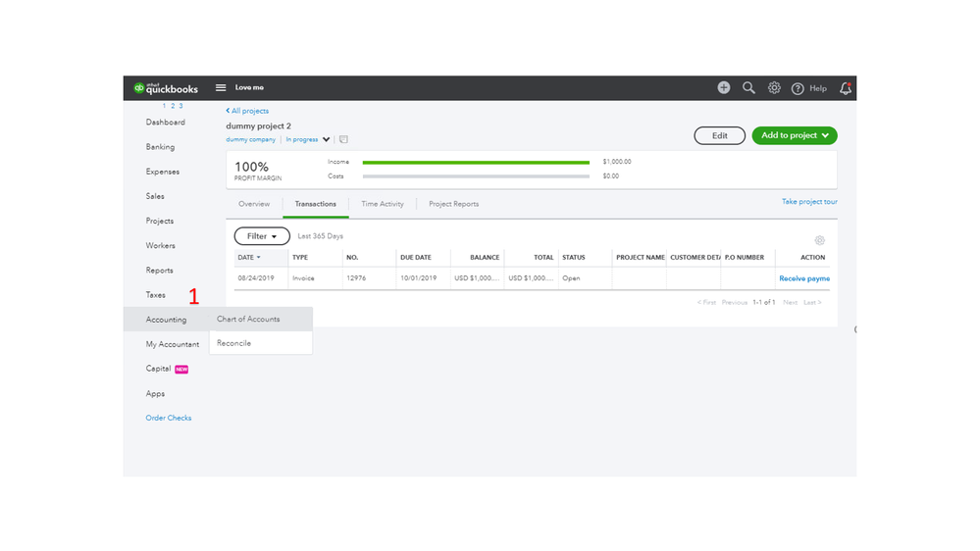Open Projects in the sidebar
Image resolution: width=980 pixels, height=551 pixels.
pos(159,222)
